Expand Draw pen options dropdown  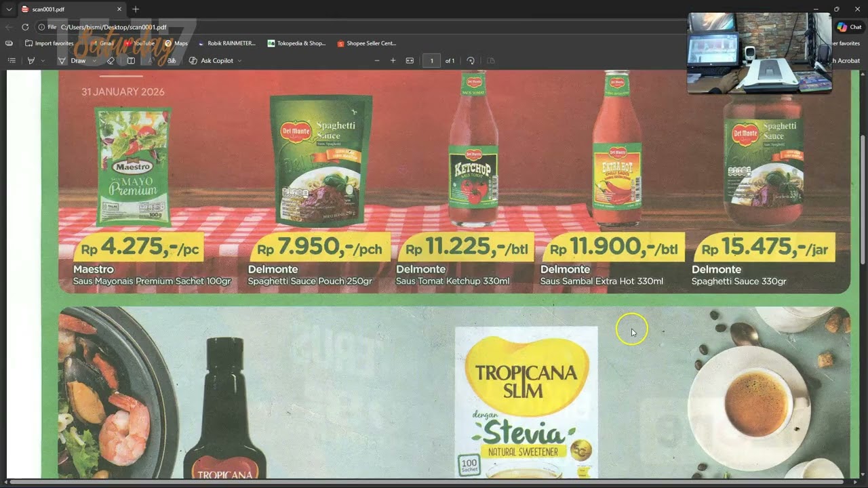pos(94,61)
